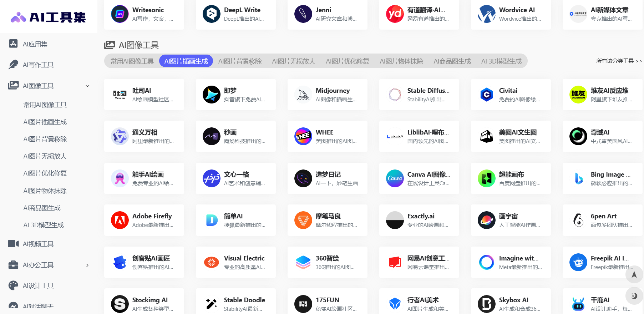The image size is (644, 314).
Task: Switch to the AI图片优化修复 tab
Action: 348,61
